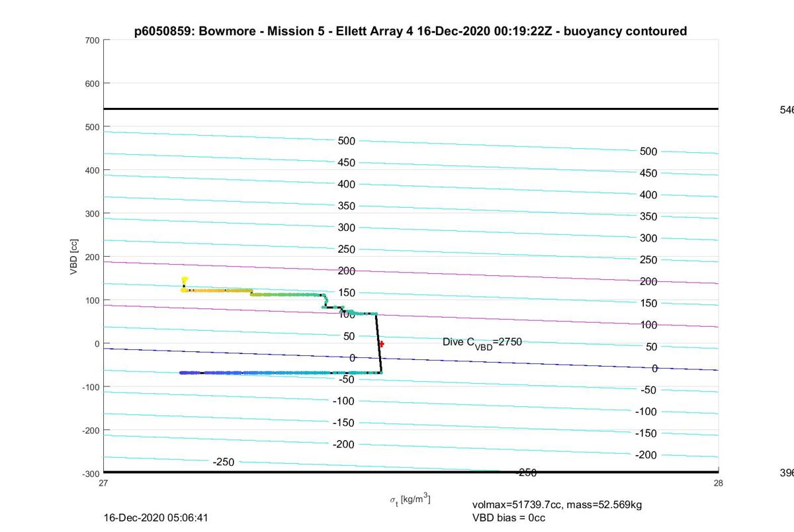Click the y-axis tick label 100

click(x=92, y=300)
